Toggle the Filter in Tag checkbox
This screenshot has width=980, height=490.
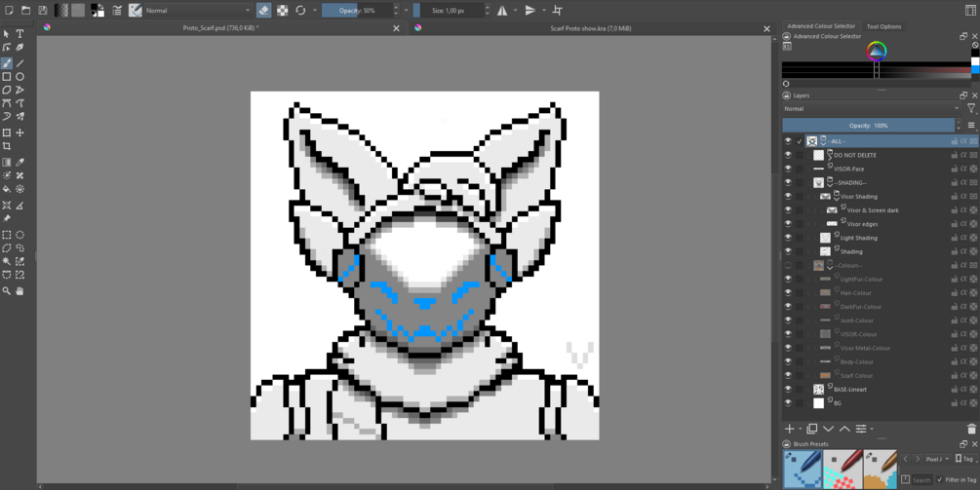[940, 479]
